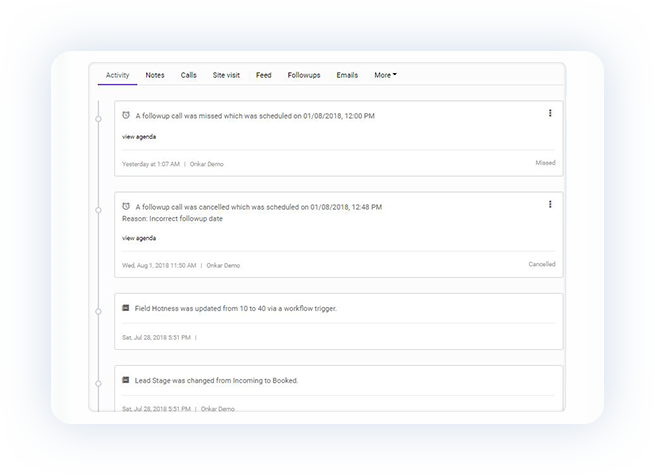
Task: Click 'Reason: Incorrect followup date' text
Action: point(172,218)
